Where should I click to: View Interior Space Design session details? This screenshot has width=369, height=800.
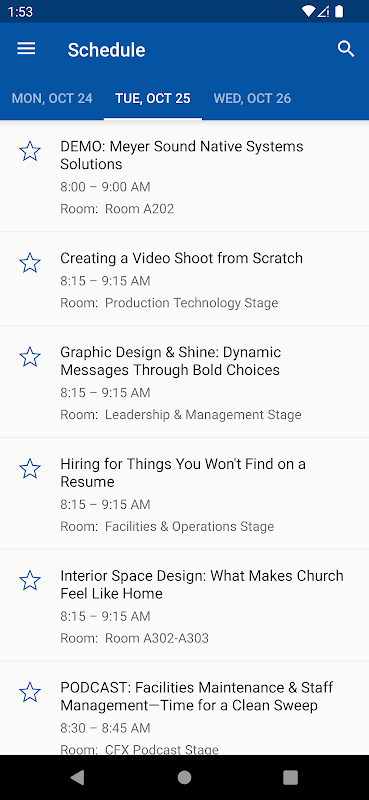click(184, 605)
